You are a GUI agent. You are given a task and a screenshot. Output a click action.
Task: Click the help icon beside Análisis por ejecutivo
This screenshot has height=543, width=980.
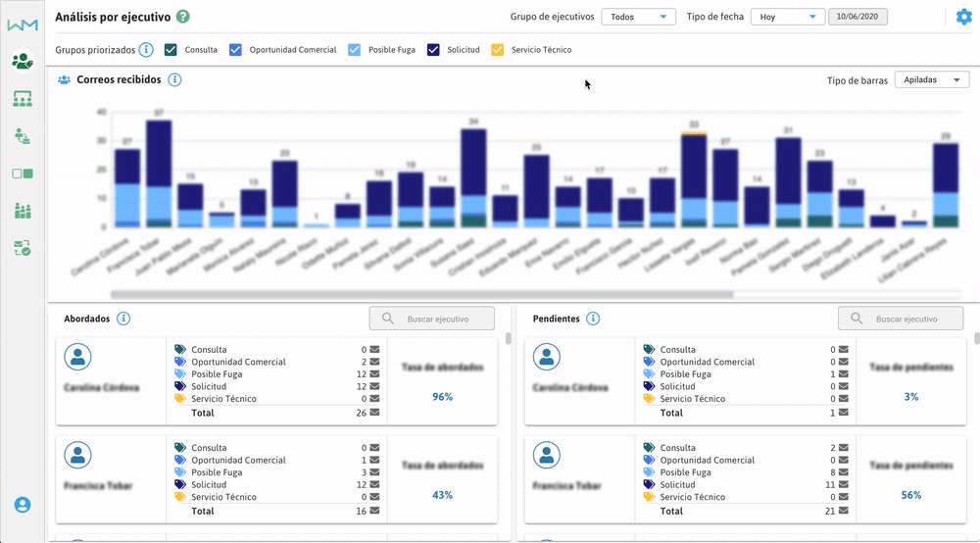[x=183, y=17]
